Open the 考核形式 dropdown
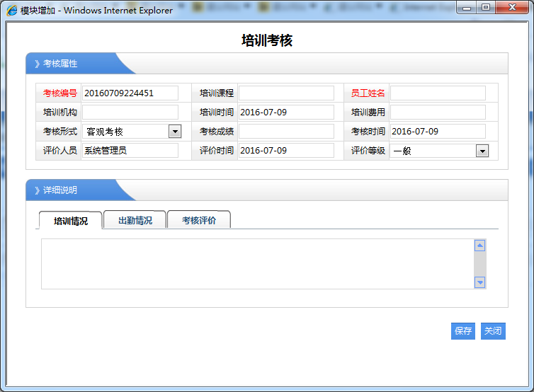Screen dimensions: 534x392 (x=174, y=132)
